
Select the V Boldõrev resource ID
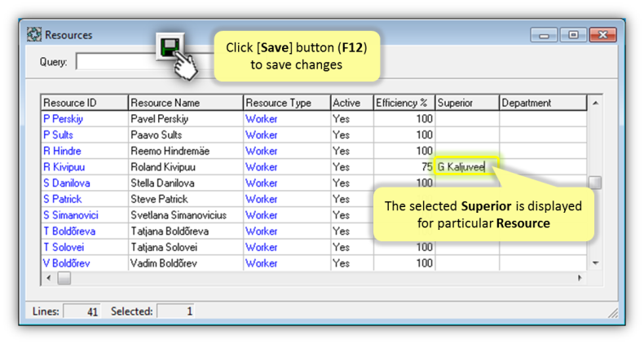[66, 263]
